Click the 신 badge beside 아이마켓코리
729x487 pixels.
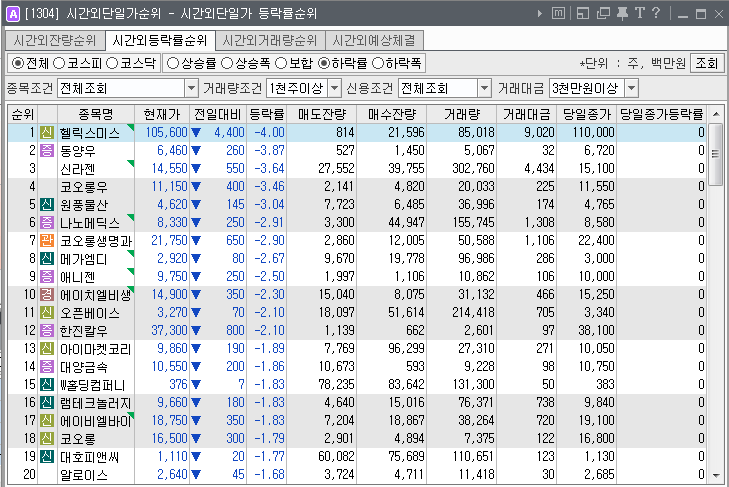coord(46,349)
